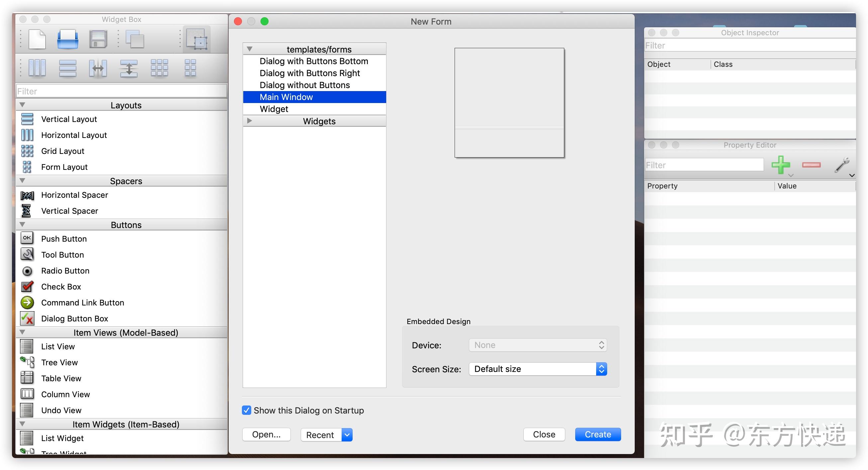Image resolution: width=868 pixels, height=470 pixels.
Task: Click the floppy disk Save icon
Action: click(98, 40)
